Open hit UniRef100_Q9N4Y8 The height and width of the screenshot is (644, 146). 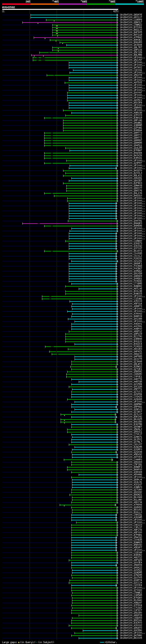click(x=131, y=186)
